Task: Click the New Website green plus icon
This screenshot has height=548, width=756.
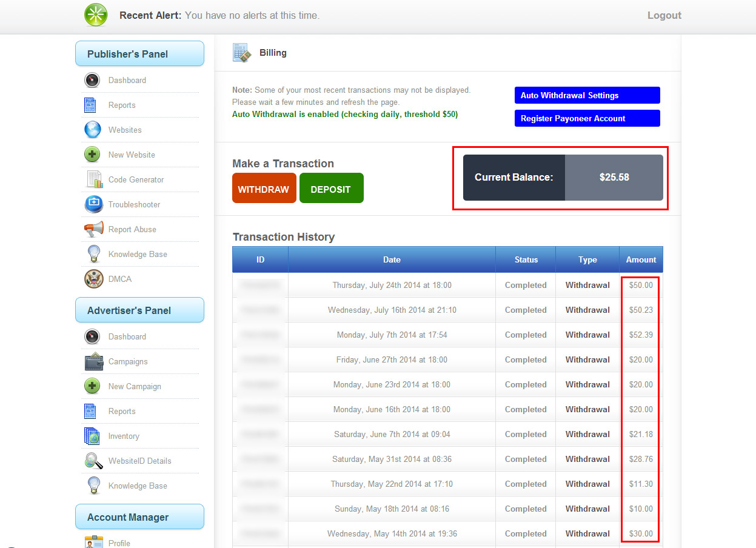Action: point(92,155)
